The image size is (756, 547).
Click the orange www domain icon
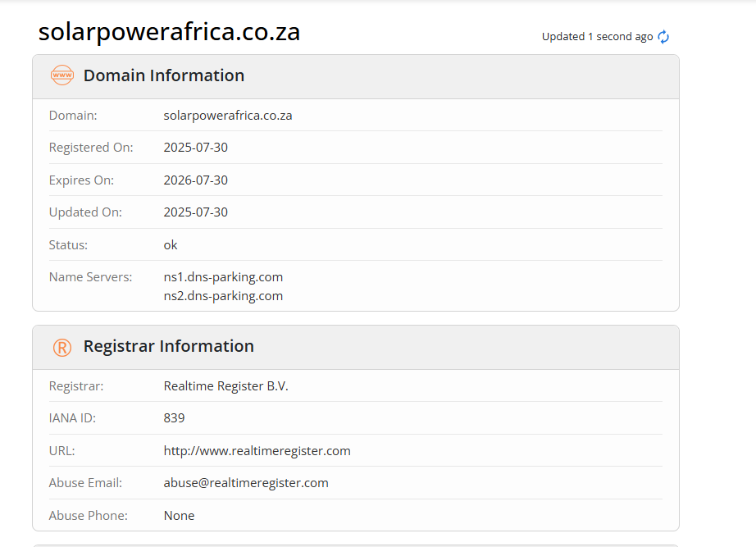[x=62, y=75]
